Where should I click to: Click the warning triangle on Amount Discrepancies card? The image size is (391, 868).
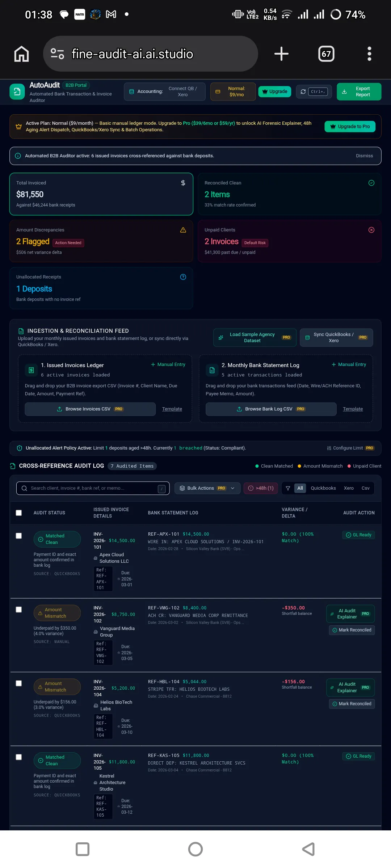click(183, 230)
